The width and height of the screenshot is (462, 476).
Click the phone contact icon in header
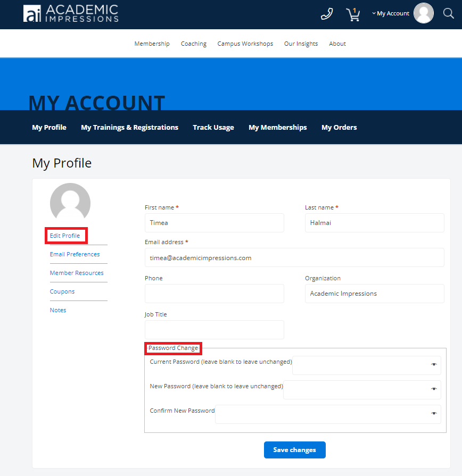pyautogui.click(x=326, y=14)
